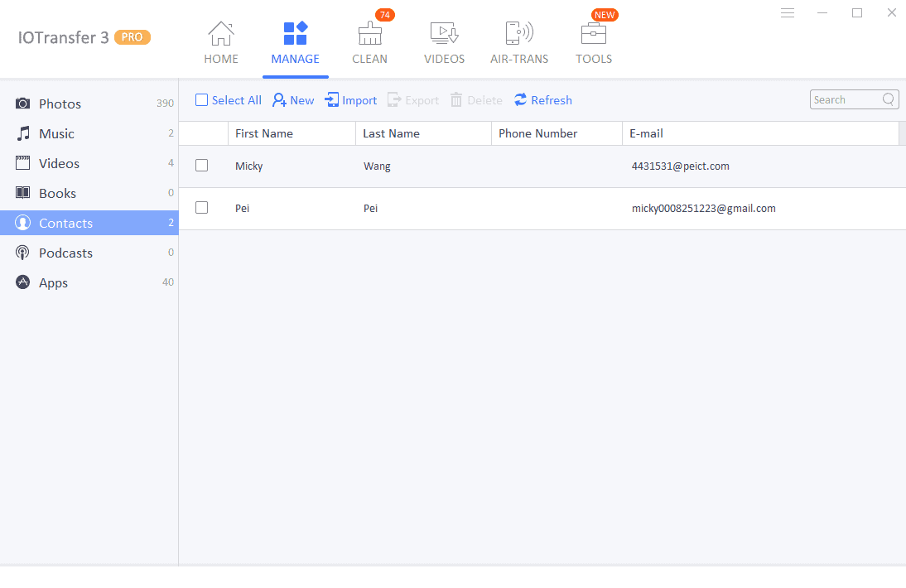Screen dimensions: 906x588
Task: Check the box next to Micky Wang
Action: [x=201, y=165]
